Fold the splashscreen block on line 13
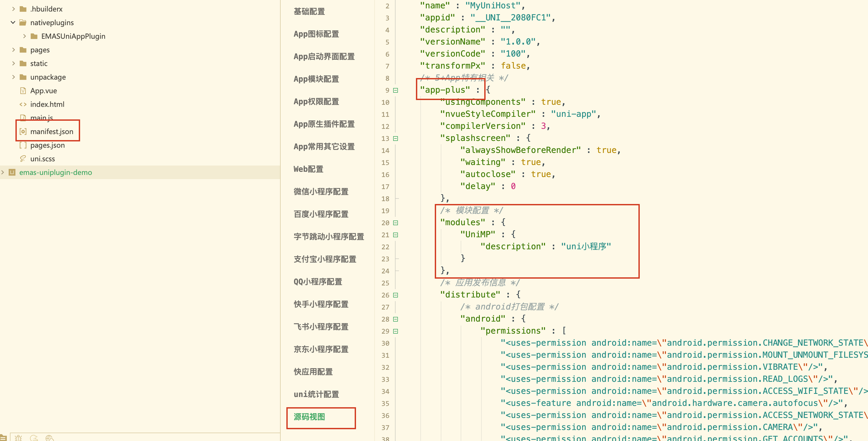This screenshot has width=868, height=441. click(x=396, y=138)
